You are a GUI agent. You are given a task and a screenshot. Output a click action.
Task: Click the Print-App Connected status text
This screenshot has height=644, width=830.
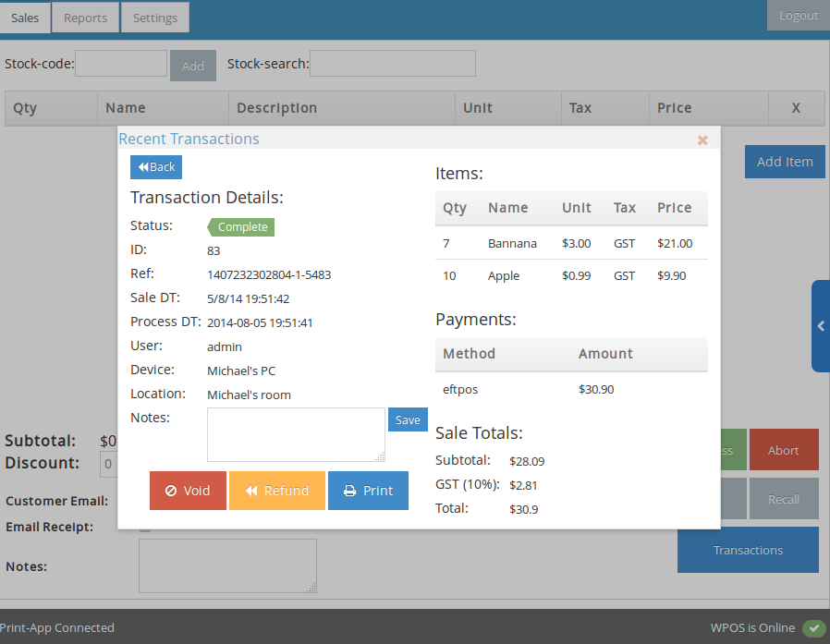[56, 627]
